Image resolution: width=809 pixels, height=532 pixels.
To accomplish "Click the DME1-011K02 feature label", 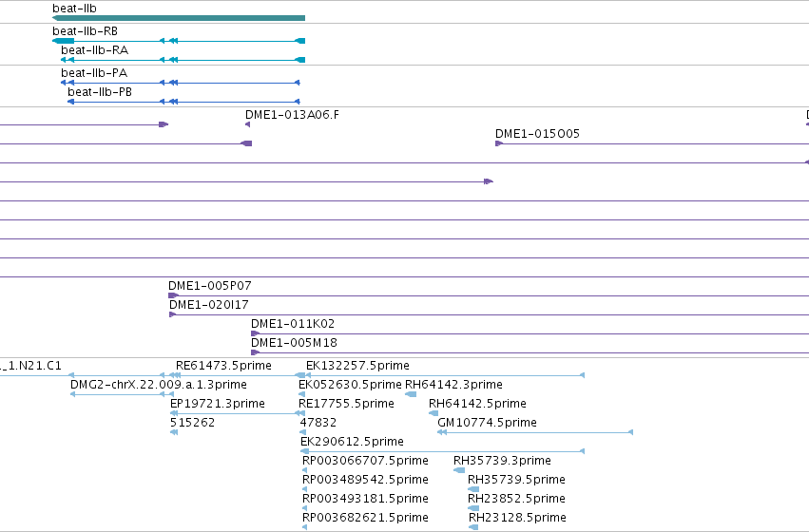I will (x=293, y=324).
